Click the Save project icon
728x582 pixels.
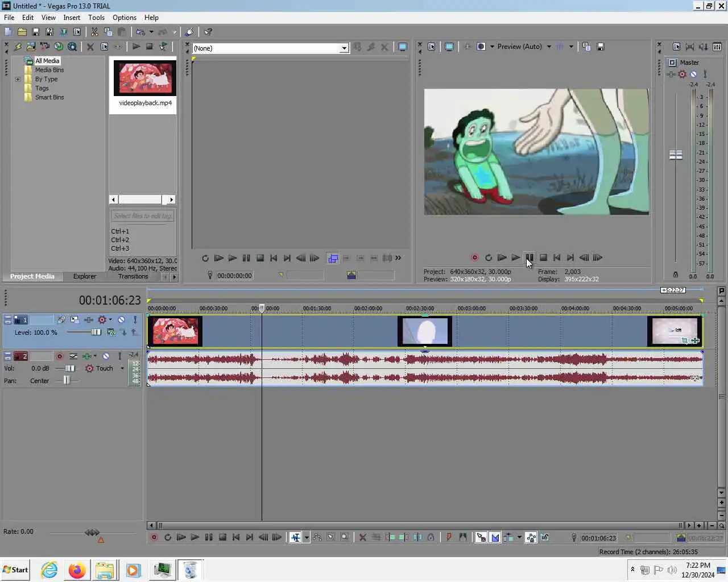tap(35, 32)
